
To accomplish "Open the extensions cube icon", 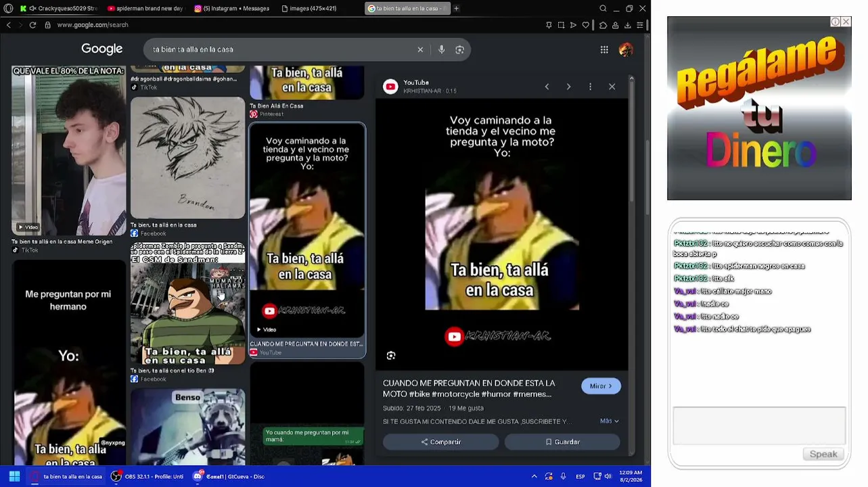I will pos(603,25).
